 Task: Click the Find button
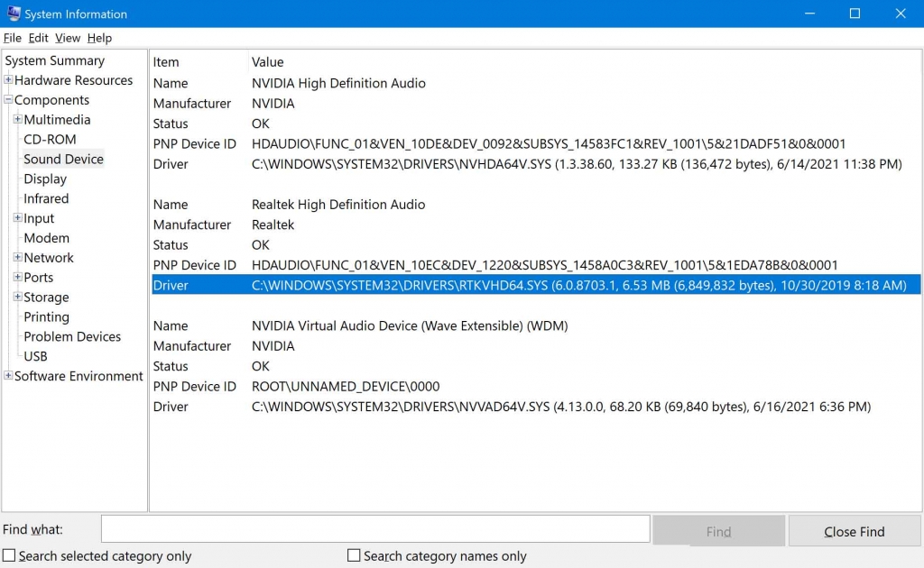pos(718,530)
